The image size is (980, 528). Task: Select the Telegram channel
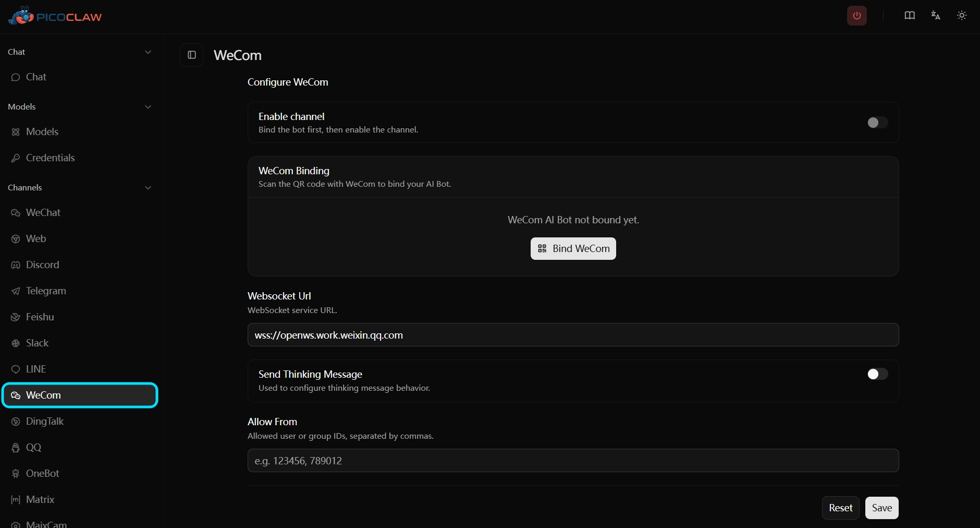[x=80, y=291]
